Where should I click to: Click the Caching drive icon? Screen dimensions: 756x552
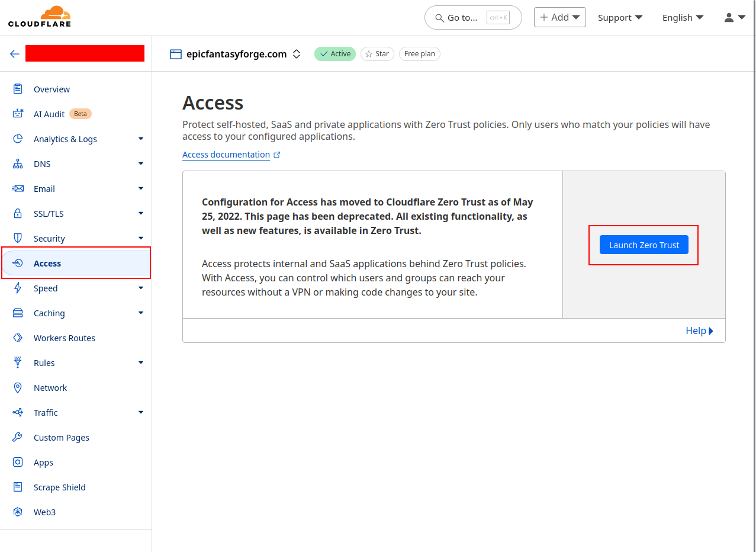coord(18,313)
